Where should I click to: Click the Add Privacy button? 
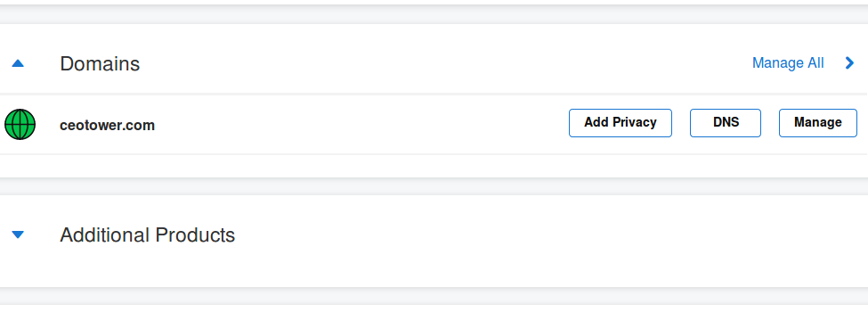point(620,123)
